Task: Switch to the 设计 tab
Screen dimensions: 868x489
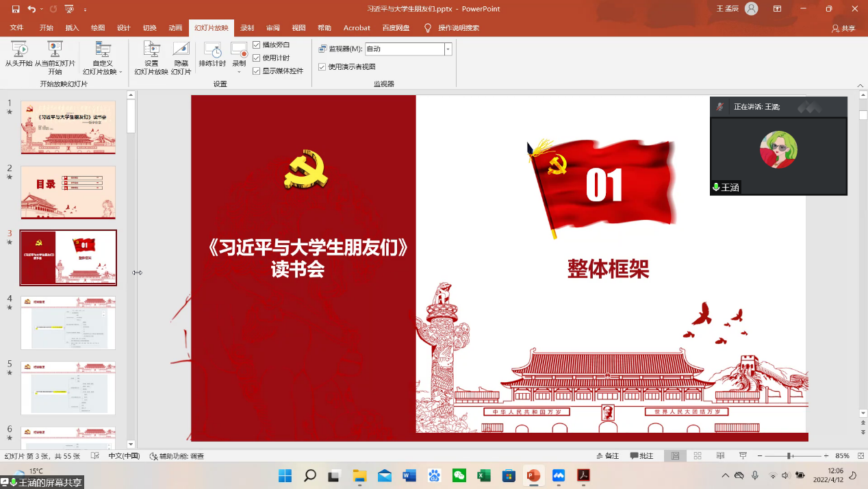Action: 124,28
